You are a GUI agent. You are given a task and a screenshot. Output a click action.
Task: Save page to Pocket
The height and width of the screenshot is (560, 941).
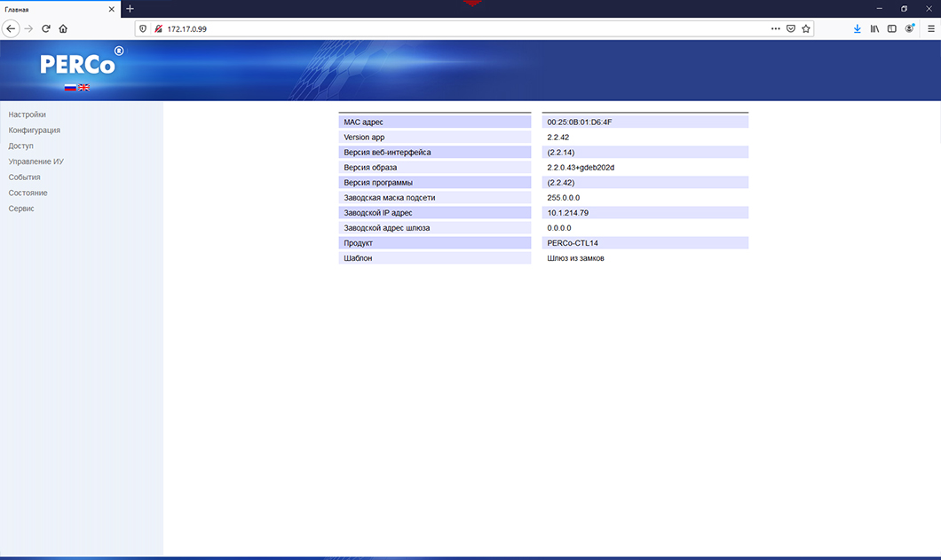click(791, 28)
